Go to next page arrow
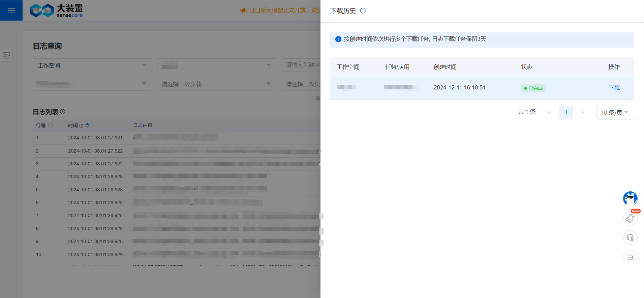The width and height of the screenshot is (644, 298). point(583,112)
